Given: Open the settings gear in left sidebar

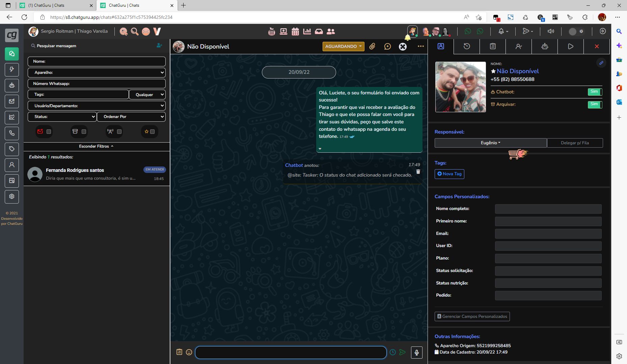Looking at the screenshot, I should tap(12, 196).
